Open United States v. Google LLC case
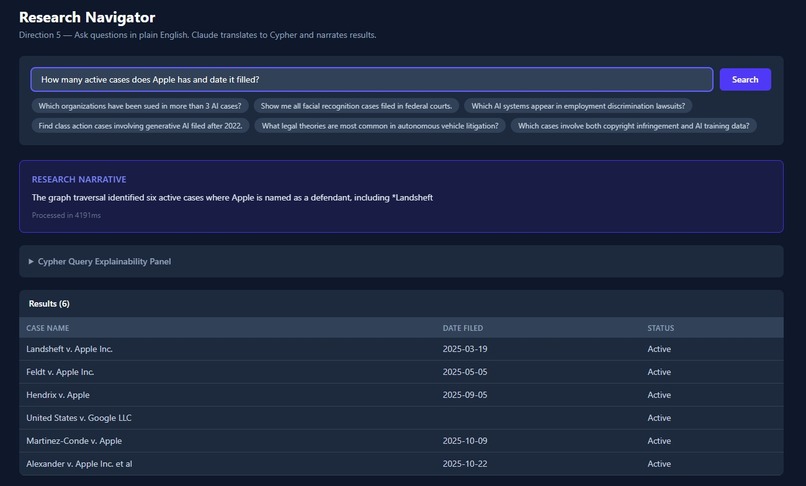806x486 pixels. click(79, 418)
